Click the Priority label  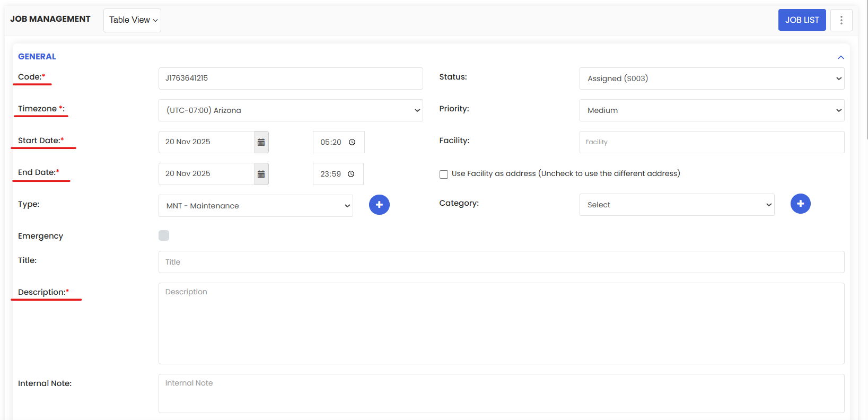[x=454, y=109]
